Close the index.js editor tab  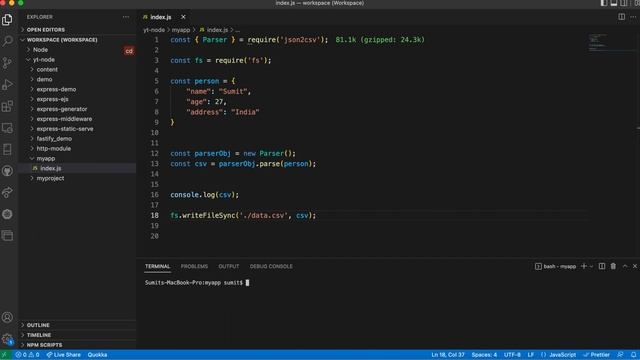pyautogui.click(x=183, y=17)
